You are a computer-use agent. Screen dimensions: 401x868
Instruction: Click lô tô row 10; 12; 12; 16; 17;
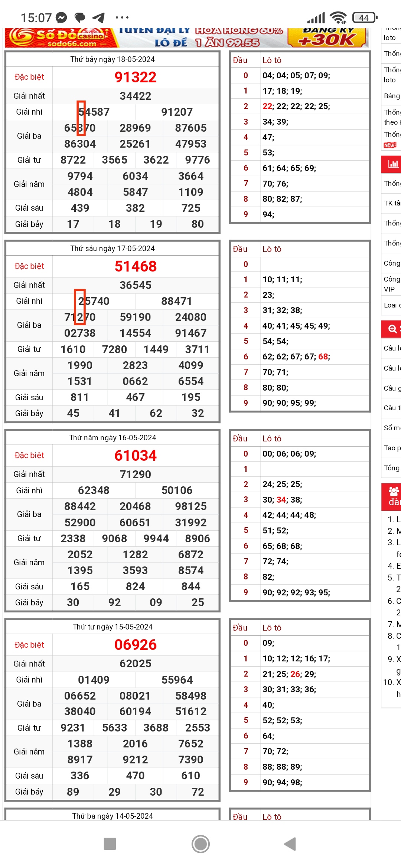296,658
